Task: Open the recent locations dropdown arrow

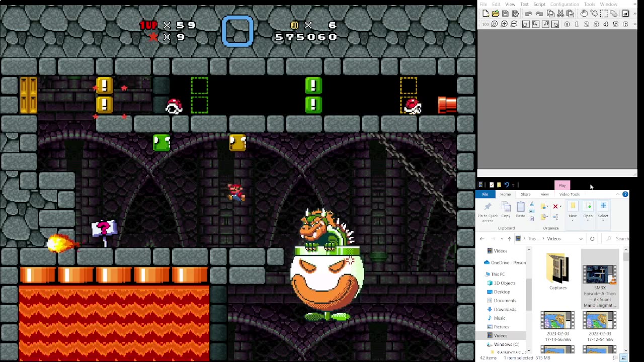Action: coord(502,239)
